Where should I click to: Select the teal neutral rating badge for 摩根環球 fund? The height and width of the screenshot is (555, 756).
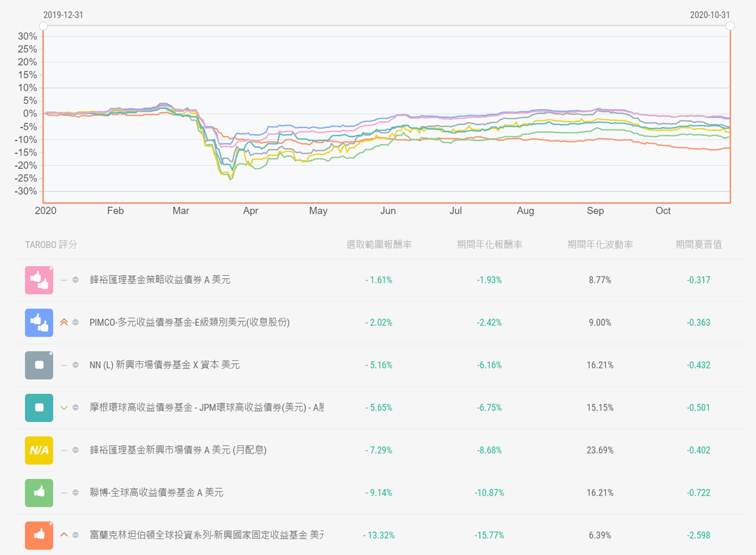[x=39, y=408]
